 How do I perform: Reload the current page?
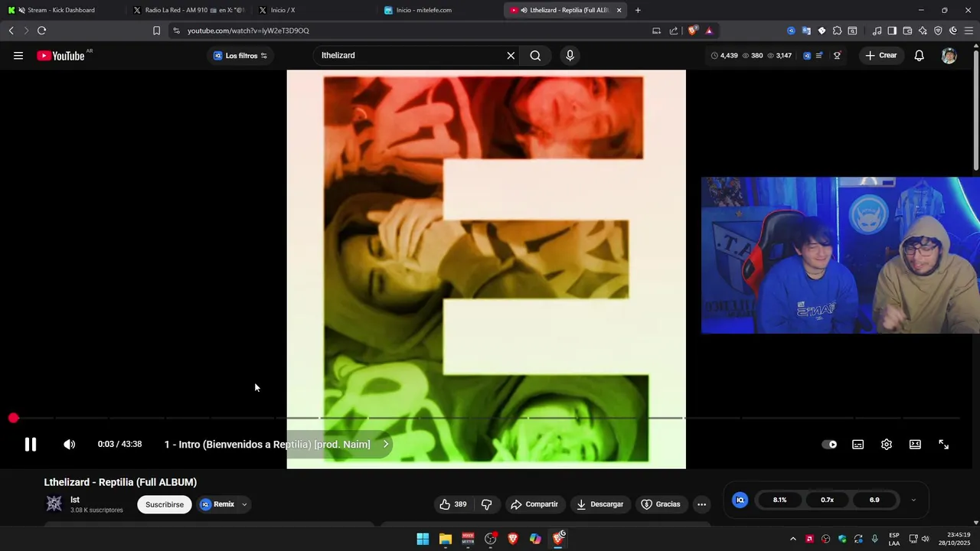point(41,31)
